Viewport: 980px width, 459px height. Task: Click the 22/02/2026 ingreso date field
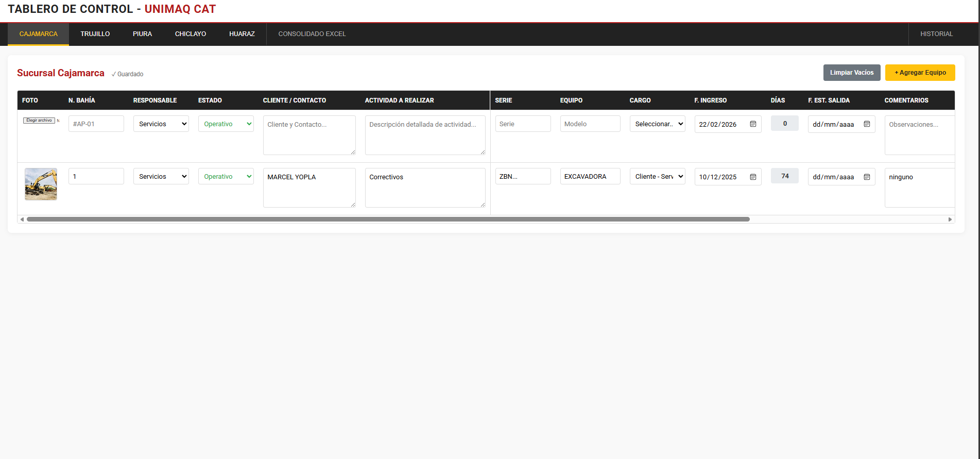[728, 124]
